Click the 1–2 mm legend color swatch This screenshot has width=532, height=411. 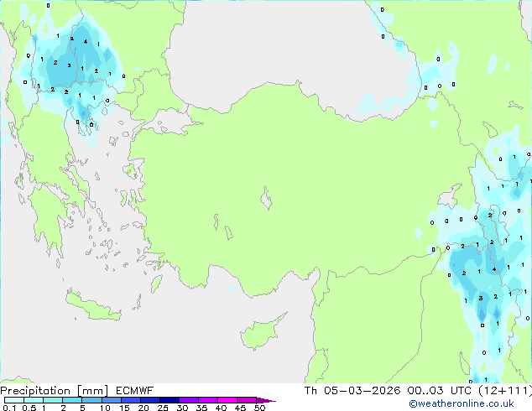coord(53,400)
